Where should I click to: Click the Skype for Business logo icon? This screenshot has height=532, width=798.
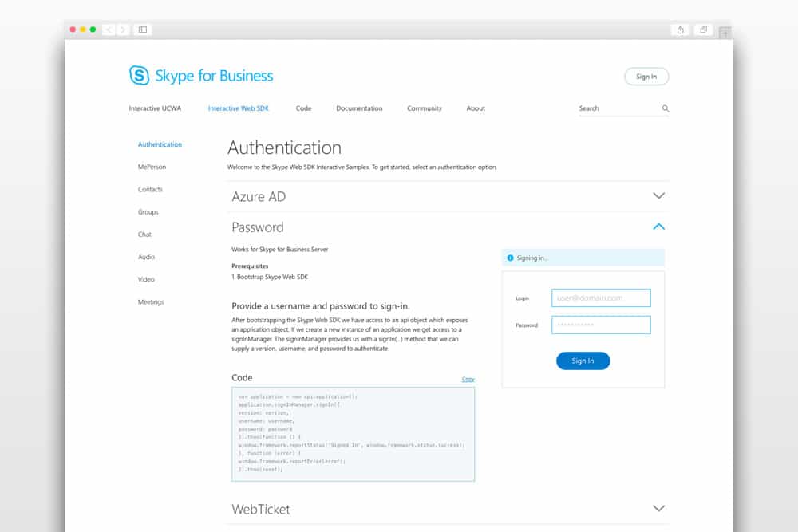pyautogui.click(x=139, y=75)
